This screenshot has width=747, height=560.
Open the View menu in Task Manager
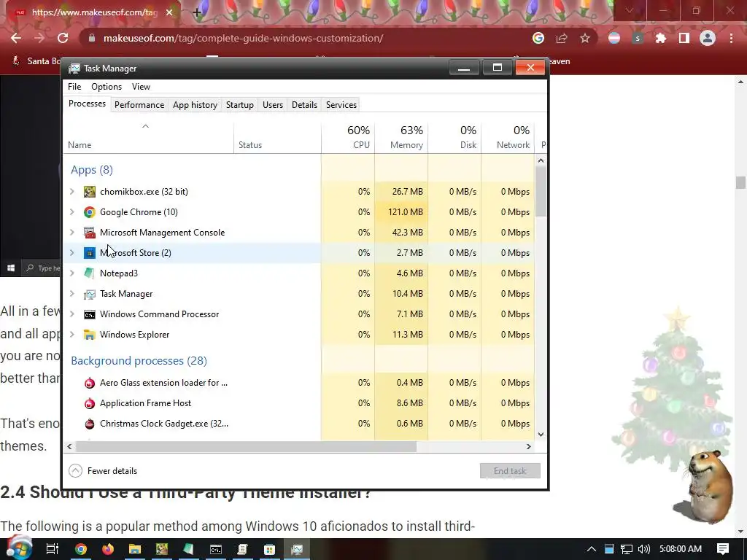coord(141,87)
